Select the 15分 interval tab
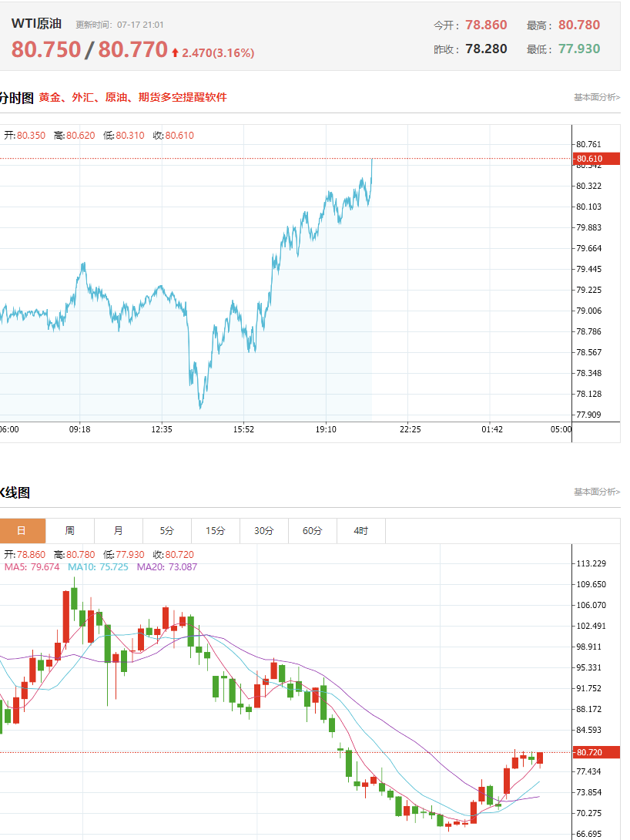630x840 pixels. tap(216, 531)
